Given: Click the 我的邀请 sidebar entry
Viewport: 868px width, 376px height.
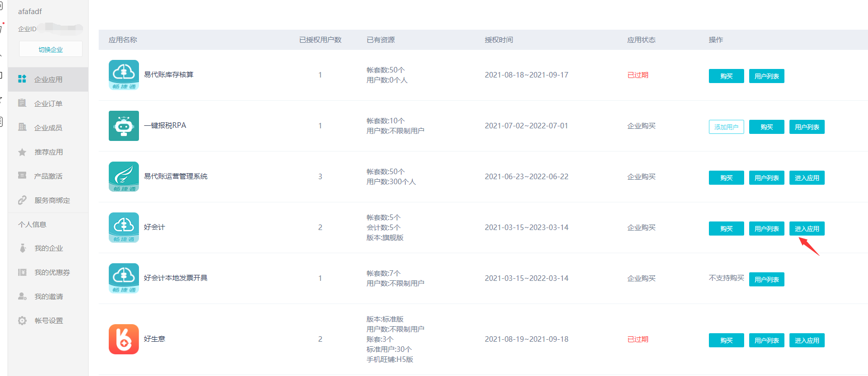Looking at the screenshot, I should 49,296.
